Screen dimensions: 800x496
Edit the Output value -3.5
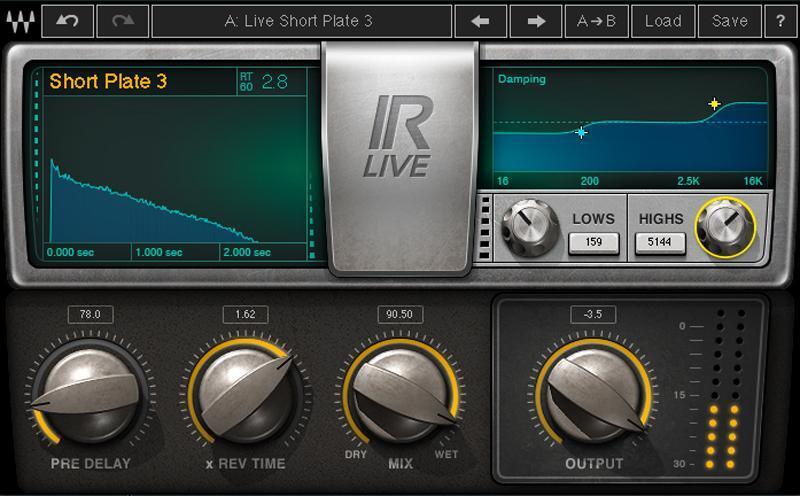593,314
